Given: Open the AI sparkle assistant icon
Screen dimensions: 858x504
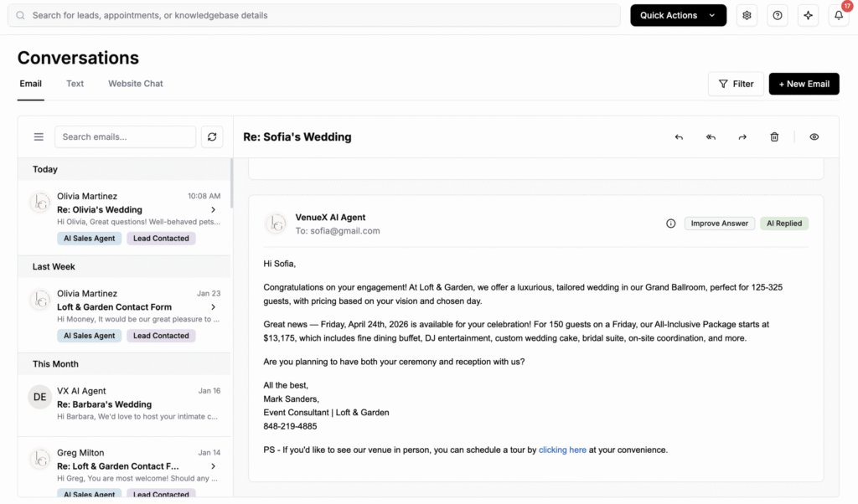Looking at the screenshot, I should pos(808,15).
